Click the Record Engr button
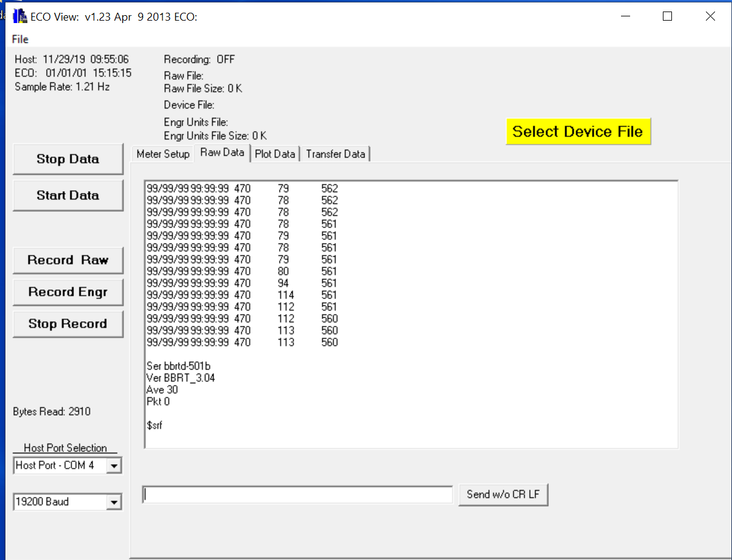 click(68, 292)
